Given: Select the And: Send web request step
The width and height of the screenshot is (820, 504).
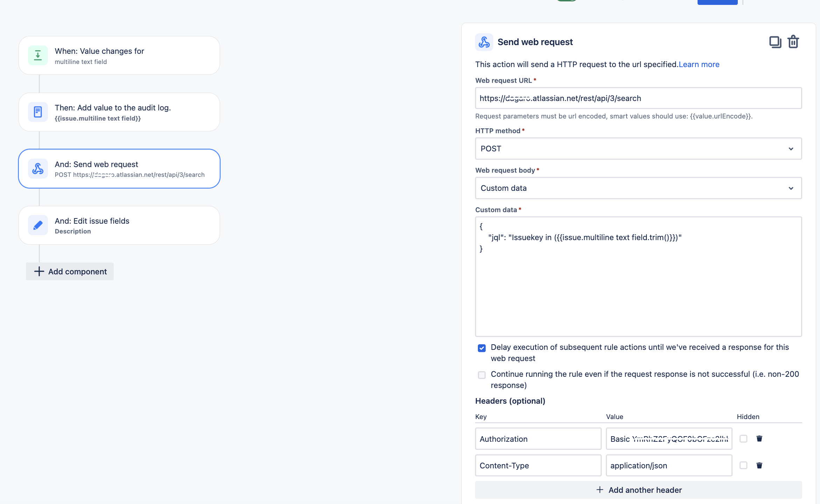Looking at the screenshot, I should pos(119,168).
